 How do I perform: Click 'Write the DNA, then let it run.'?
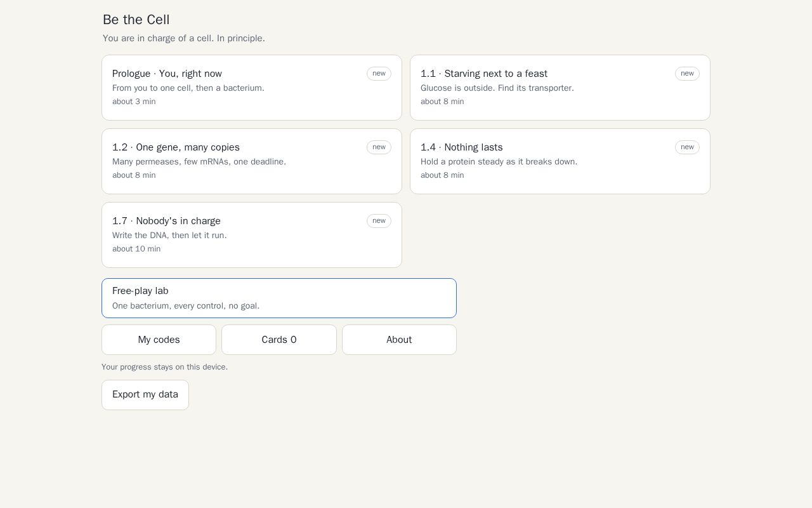click(169, 236)
